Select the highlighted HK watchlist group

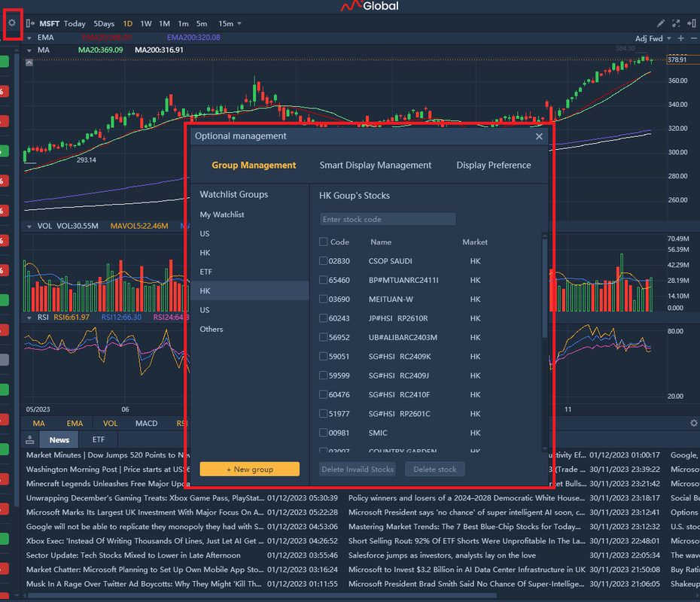point(250,290)
